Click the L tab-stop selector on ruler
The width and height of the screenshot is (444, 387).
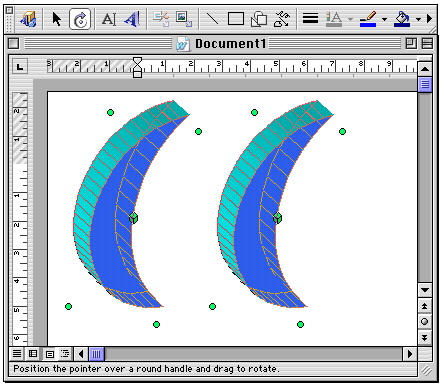point(20,67)
